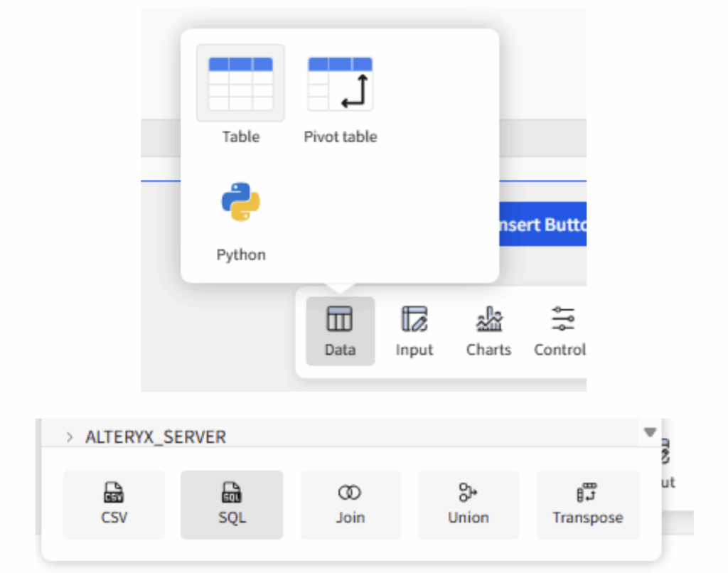
Task: Click the Transpose operation
Action: [587, 505]
